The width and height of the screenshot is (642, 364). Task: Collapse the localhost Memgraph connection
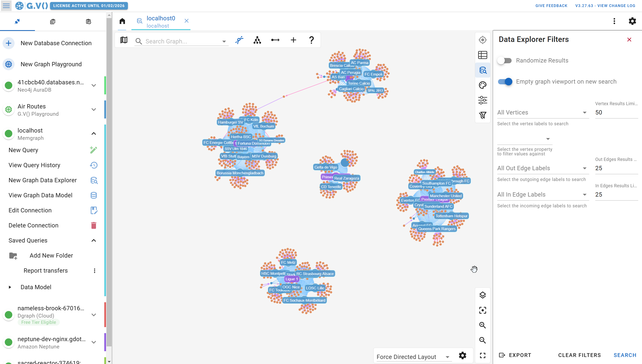pos(94,134)
